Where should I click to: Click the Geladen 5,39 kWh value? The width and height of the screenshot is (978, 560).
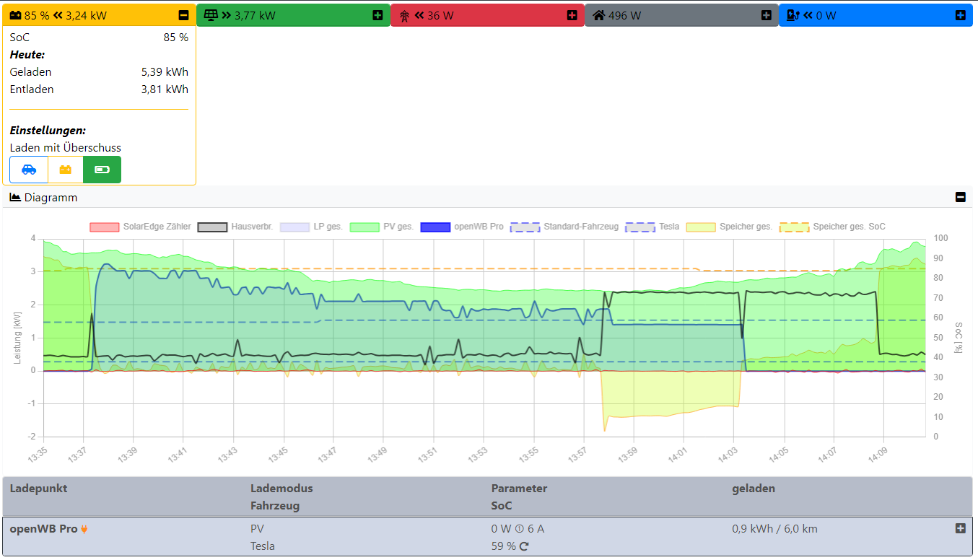pyautogui.click(x=165, y=72)
